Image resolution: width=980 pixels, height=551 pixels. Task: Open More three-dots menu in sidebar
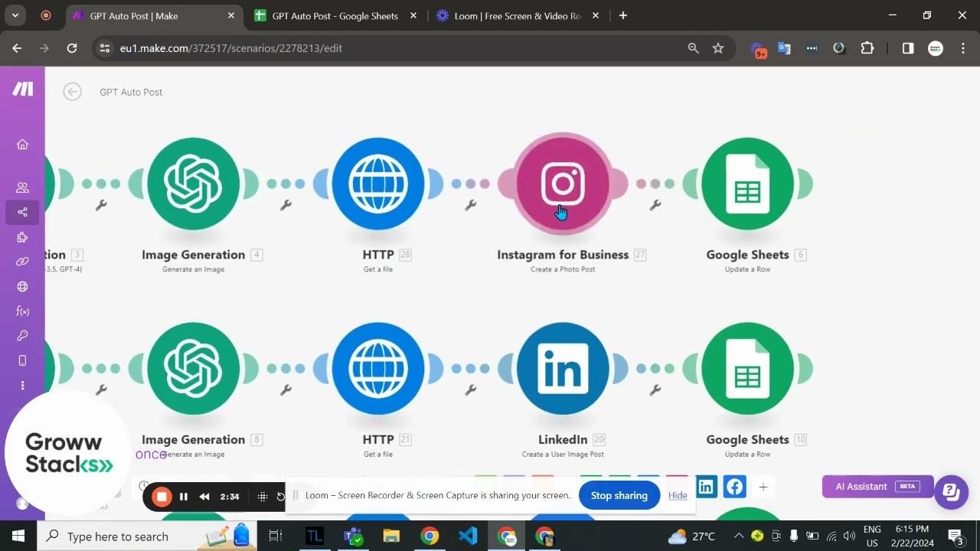(22, 385)
